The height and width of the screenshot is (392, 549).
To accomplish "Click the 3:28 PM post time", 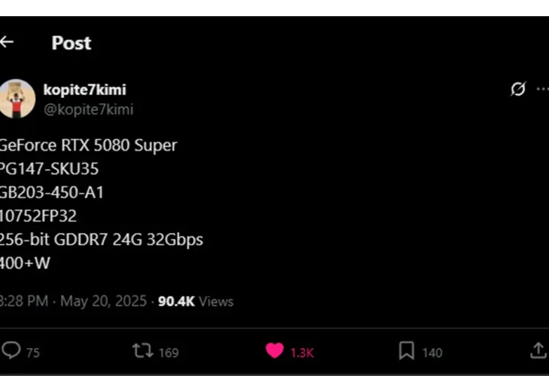I will click(x=24, y=301).
